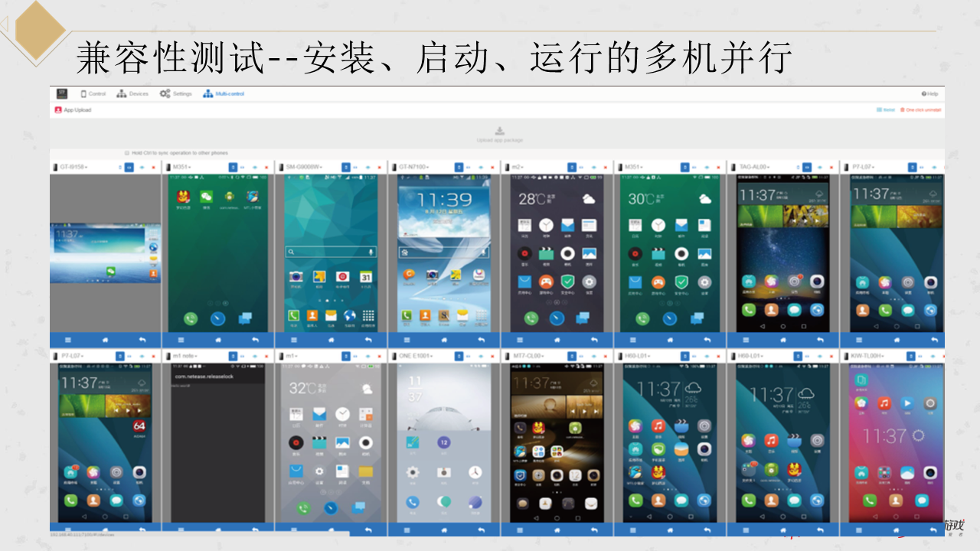Screen dimensions: 980x551
Task: Click the red X on m1 note panel
Action: [x=266, y=356]
